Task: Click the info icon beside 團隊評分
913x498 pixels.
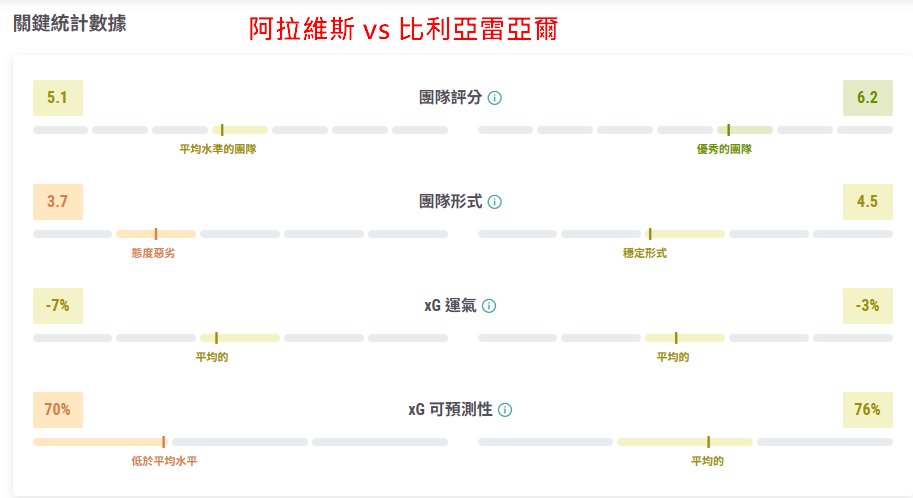Action: tap(495, 98)
